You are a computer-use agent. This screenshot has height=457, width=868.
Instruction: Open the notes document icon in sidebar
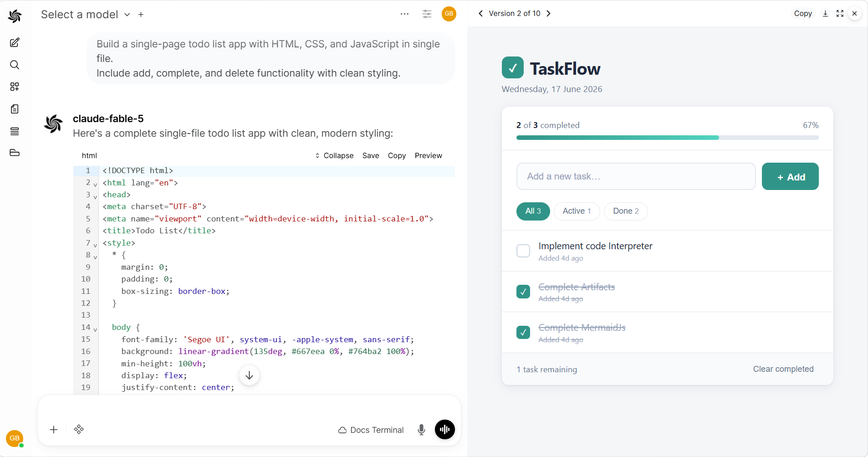15,109
